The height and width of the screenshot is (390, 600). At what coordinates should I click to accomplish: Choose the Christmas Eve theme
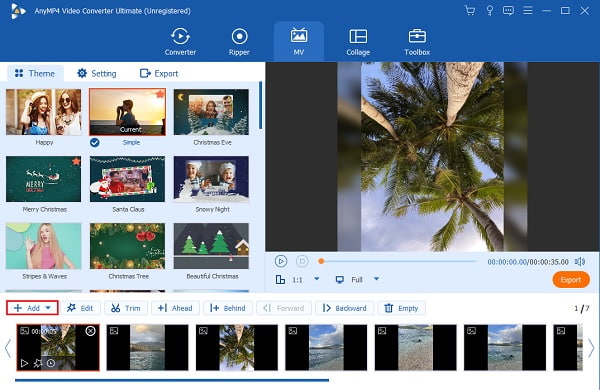coord(211,112)
